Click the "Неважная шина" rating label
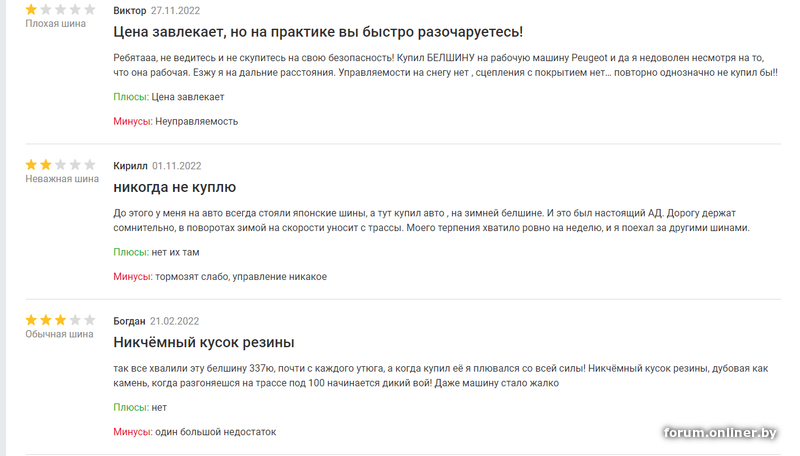Viewport: 800px width, 456px height. pos(62,179)
